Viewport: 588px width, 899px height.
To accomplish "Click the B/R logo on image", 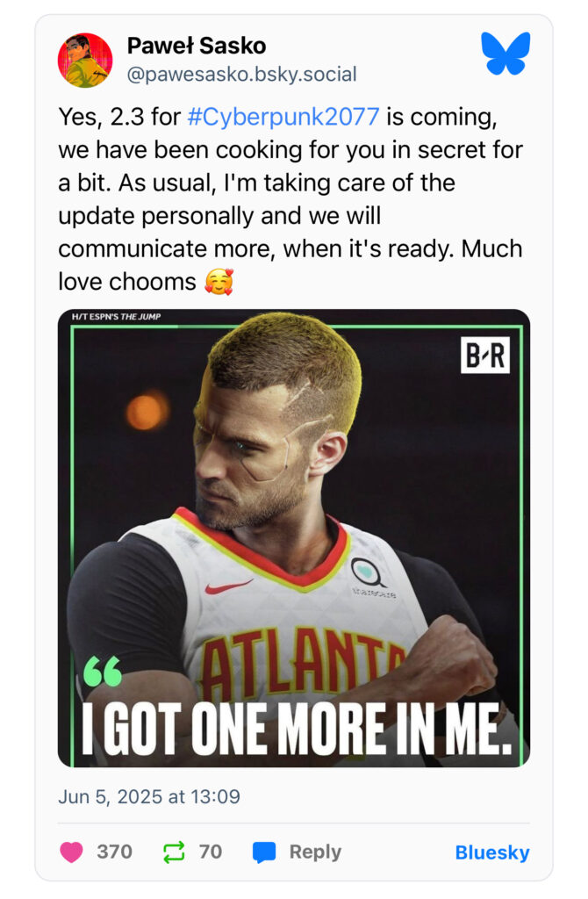I will tap(484, 355).
